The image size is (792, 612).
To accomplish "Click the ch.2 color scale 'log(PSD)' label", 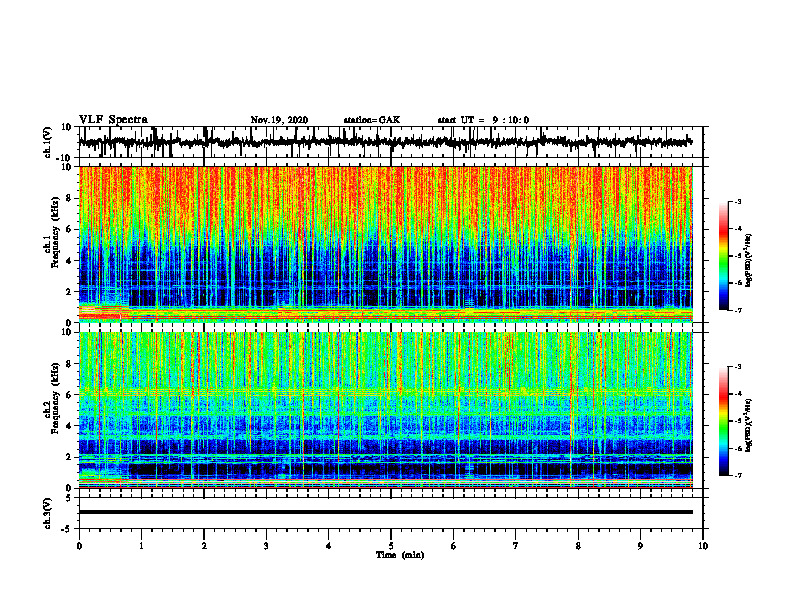I will tap(749, 425).
